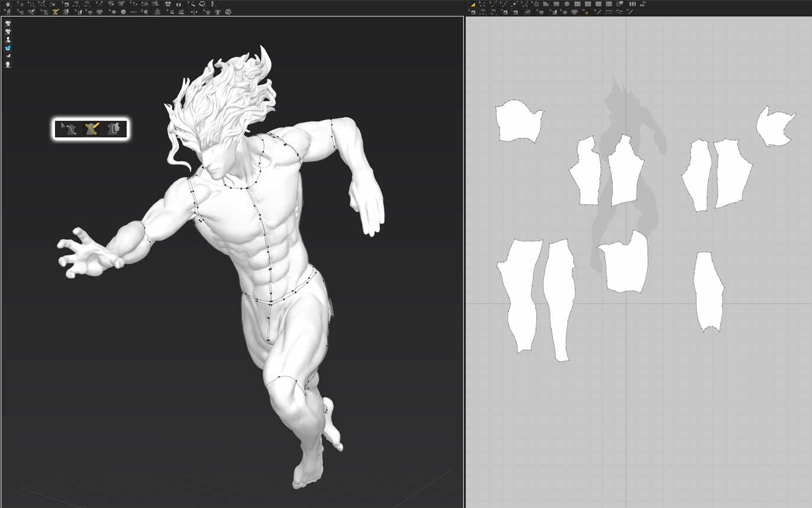Click the dashed line icon in 2D toolbar
This screenshot has height=508, width=812.
(x=608, y=12)
